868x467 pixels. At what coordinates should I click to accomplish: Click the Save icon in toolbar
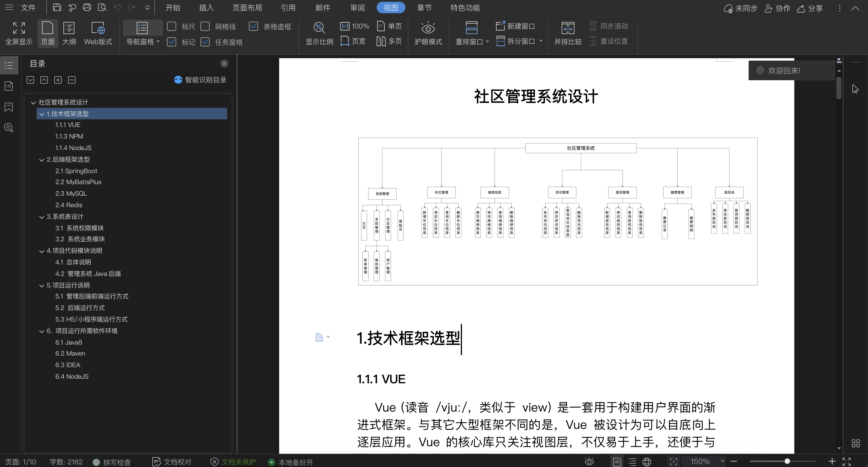(x=57, y=8)
